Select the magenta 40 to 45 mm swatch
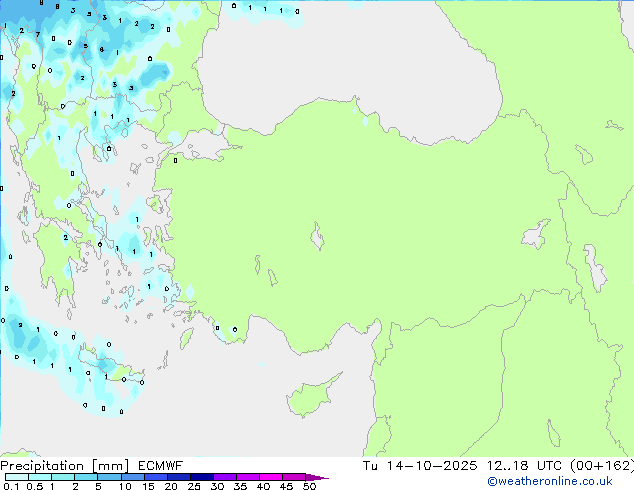This screenshot has height=490, width=634. [271, 477]
